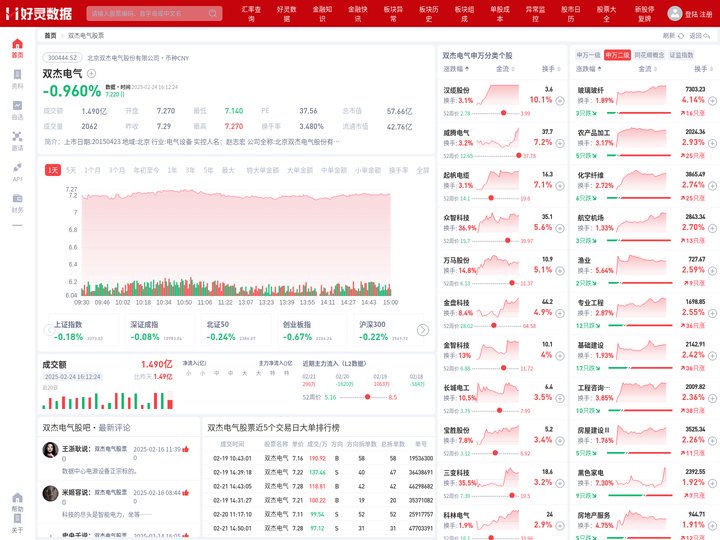Click the plus icon beside 航空机场
This screenshot has width=720, height=540.
click(x=712, y=228)
